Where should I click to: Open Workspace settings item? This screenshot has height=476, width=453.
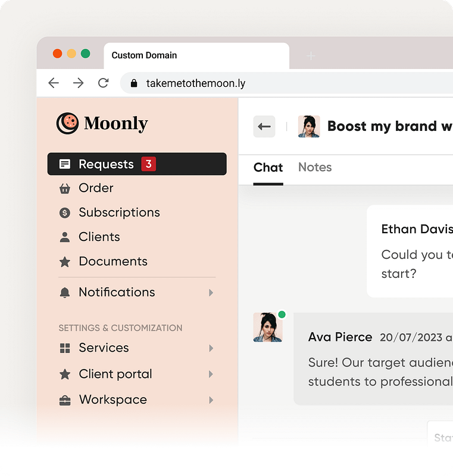[x=137, y=400]
